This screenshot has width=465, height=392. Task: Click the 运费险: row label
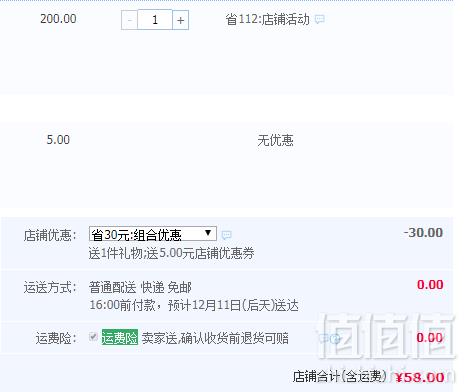tap(56, 338)
